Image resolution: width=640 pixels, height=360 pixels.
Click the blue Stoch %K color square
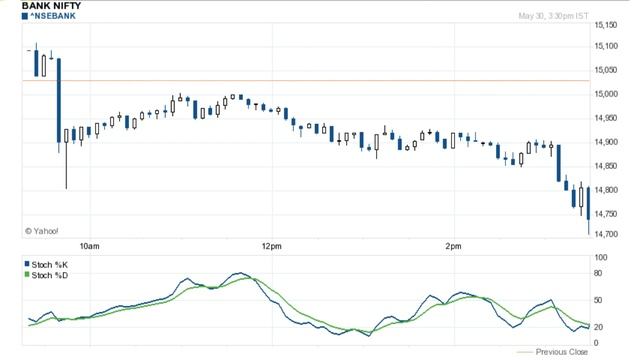coord(27,264)
